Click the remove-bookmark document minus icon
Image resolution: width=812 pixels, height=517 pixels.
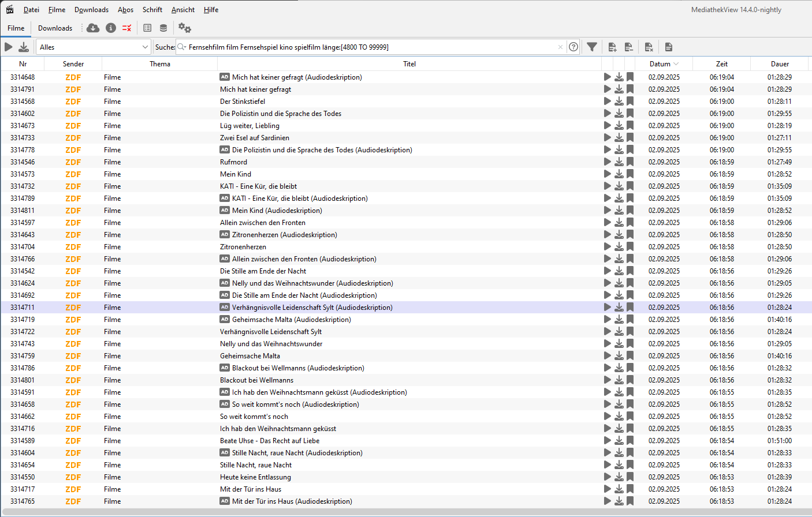[629, 47]
